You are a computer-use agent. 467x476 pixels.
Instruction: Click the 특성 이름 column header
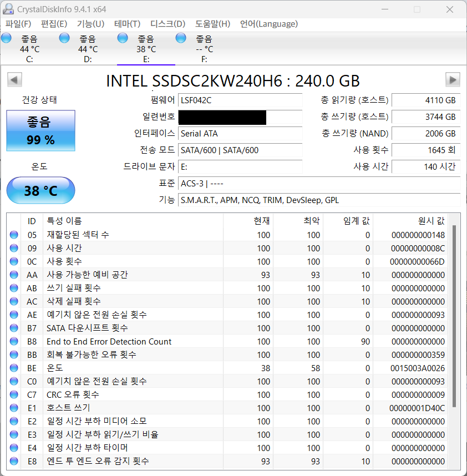pos(133,221)
